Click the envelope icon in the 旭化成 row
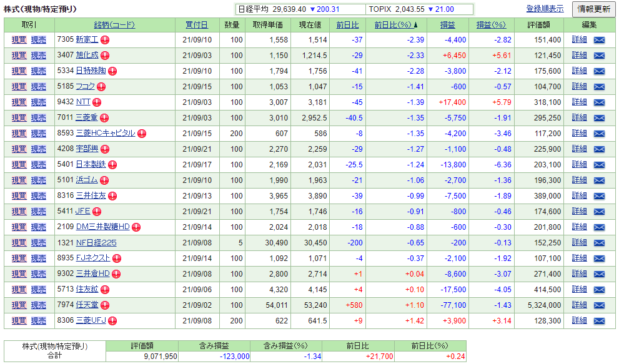The height and width of the screenshot is (364, 619). [599, 56]
